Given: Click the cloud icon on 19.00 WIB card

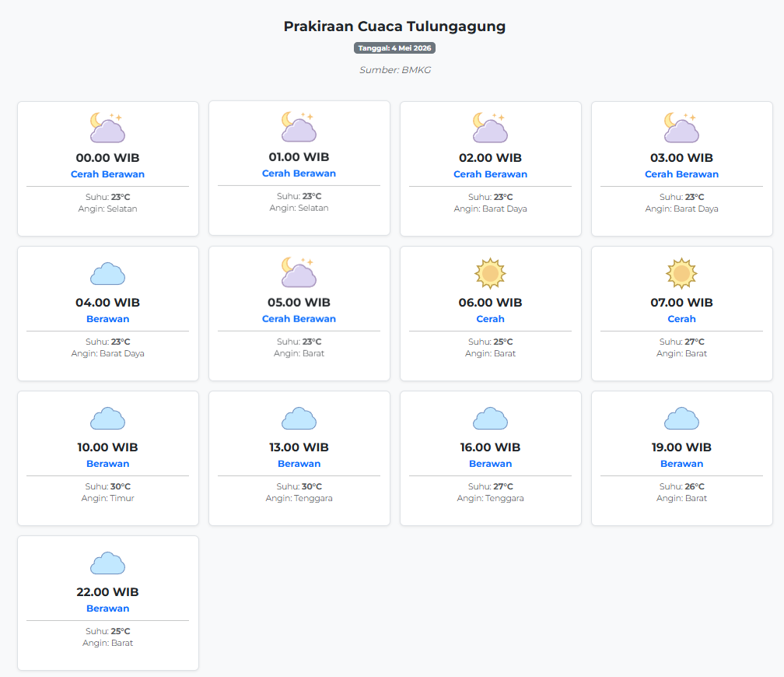Looking at the screenshot, I should [681, 419].
